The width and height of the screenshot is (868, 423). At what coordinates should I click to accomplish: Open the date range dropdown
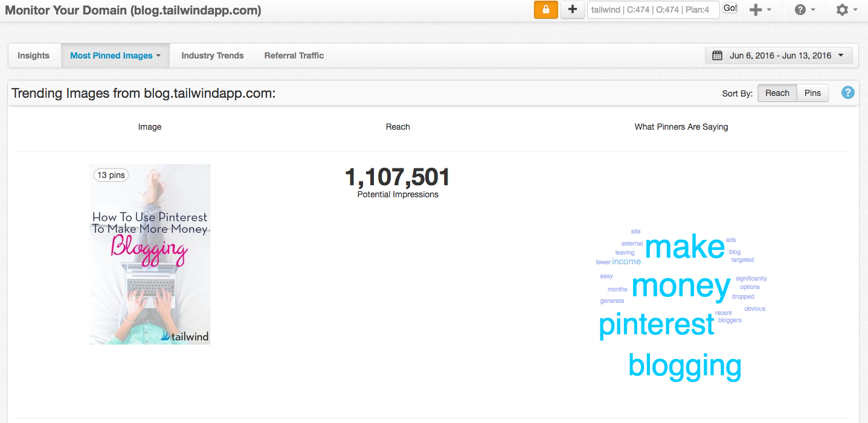[779, 56]
